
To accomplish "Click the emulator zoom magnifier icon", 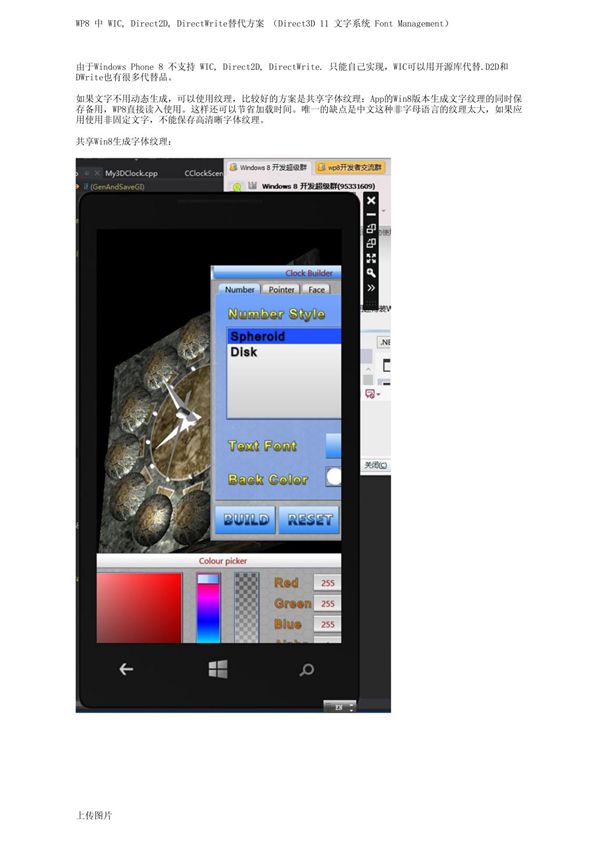I will tap(371, 273).
